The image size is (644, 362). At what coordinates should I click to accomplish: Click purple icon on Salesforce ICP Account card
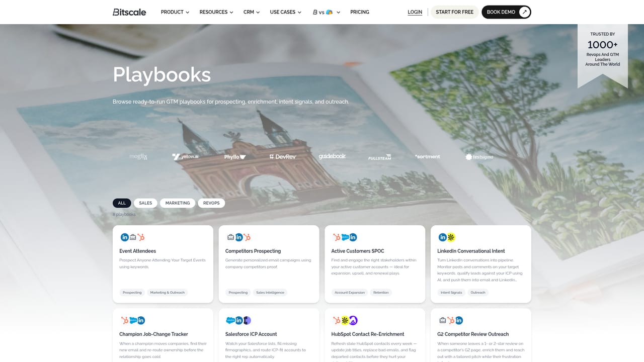247,320
